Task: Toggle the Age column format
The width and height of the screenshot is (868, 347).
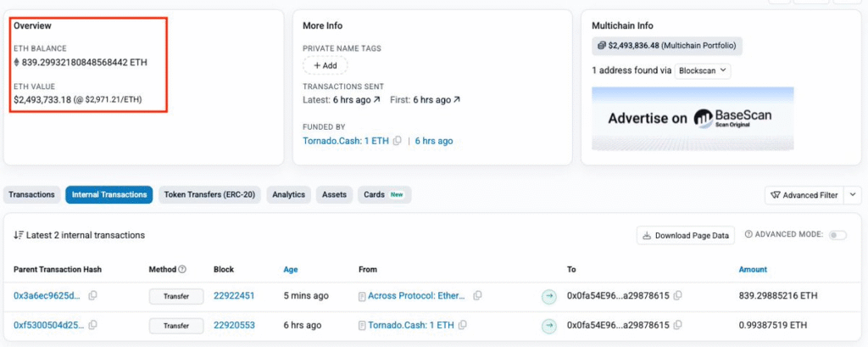Action: coord(291,270)
